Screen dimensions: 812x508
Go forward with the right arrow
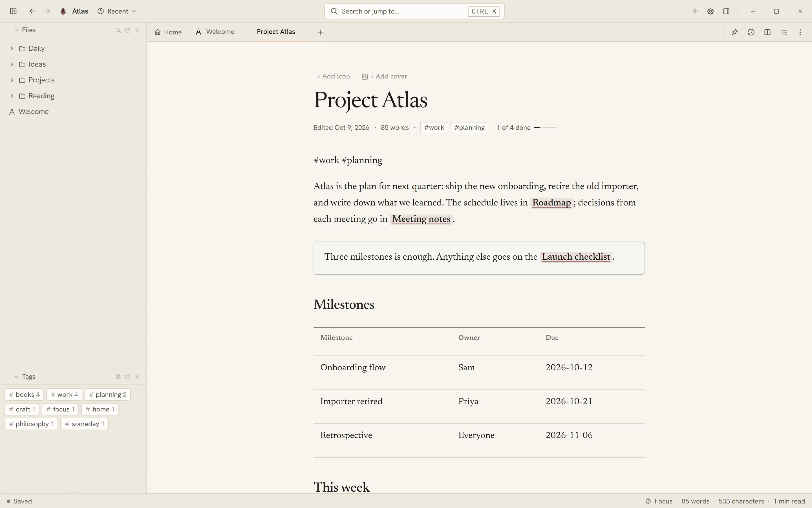[x=47, y=11]
